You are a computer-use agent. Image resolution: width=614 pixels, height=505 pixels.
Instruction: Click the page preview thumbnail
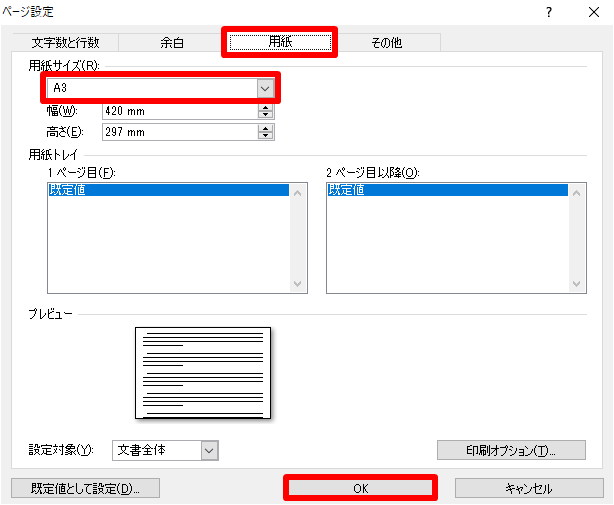[203, 373]
